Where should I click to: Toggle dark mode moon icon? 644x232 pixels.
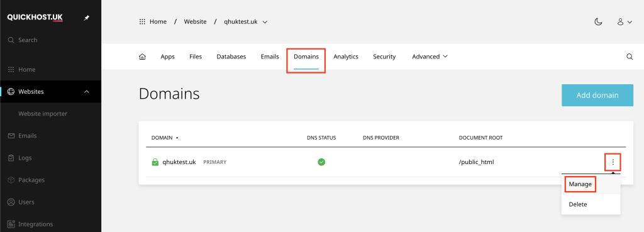(x=599, y=22)
